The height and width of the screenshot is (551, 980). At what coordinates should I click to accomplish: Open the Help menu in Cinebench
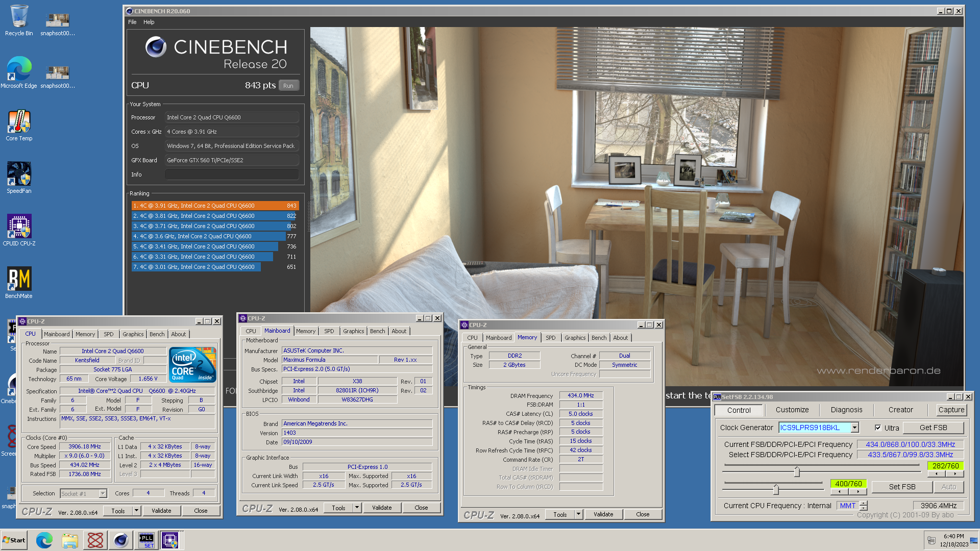149,22
